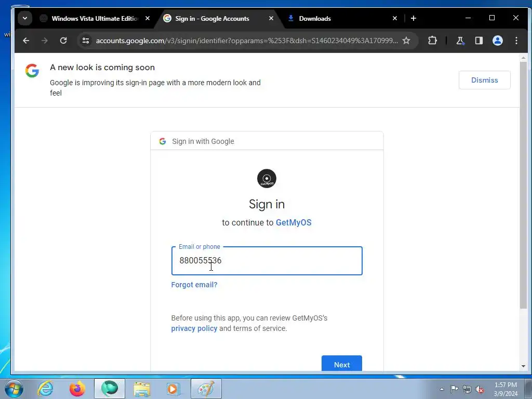Open a new browser tab
Image resolution: width=532 pixels, height=399 pixels.
413,18
